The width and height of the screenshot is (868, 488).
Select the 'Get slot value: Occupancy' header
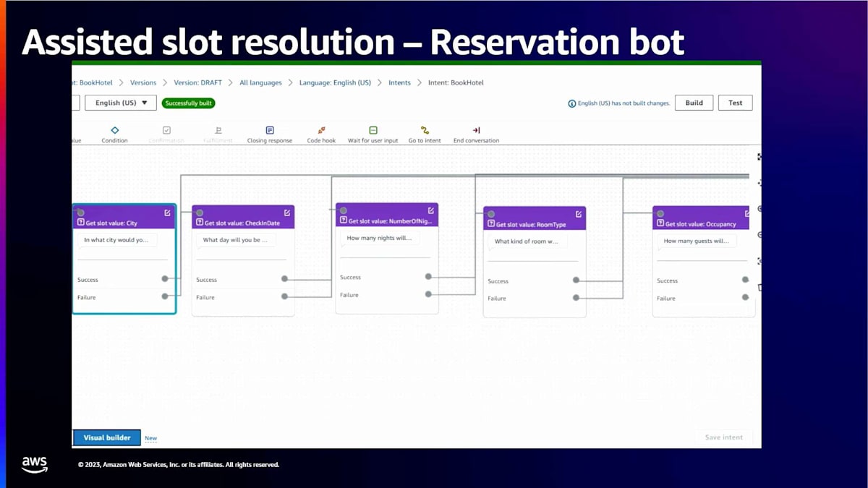tap(701, 218)
